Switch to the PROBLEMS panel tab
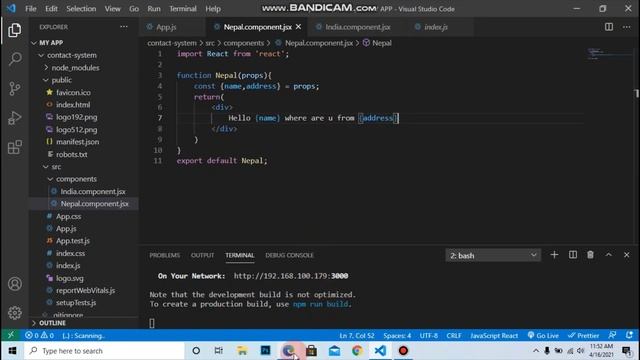 [164, 255]
